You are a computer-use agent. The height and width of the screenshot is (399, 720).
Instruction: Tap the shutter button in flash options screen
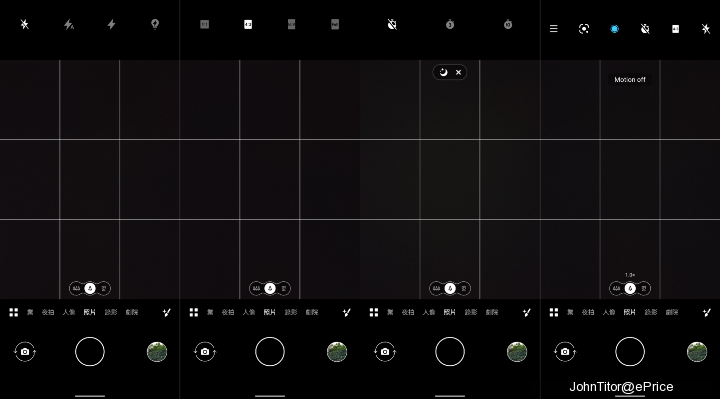(90, 352)
